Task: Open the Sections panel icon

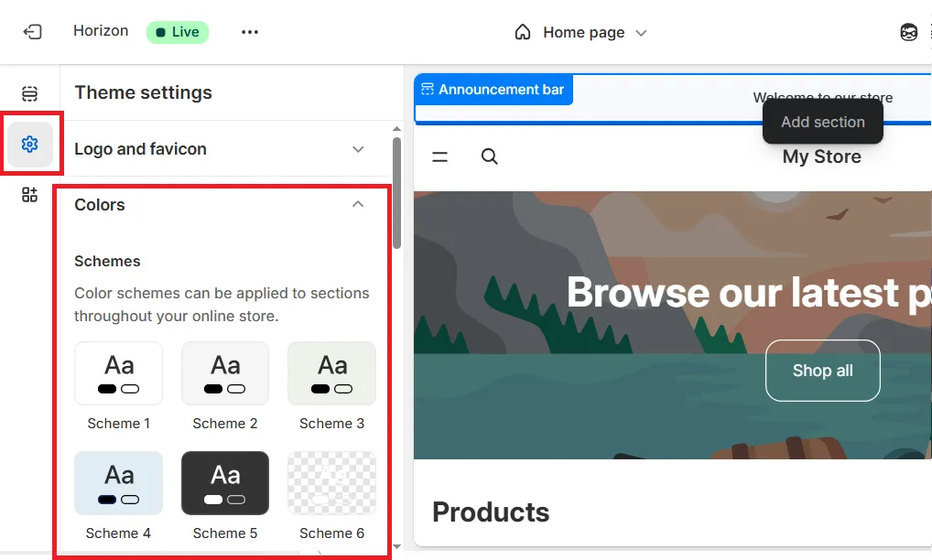Action: click(x=30, y=93)
